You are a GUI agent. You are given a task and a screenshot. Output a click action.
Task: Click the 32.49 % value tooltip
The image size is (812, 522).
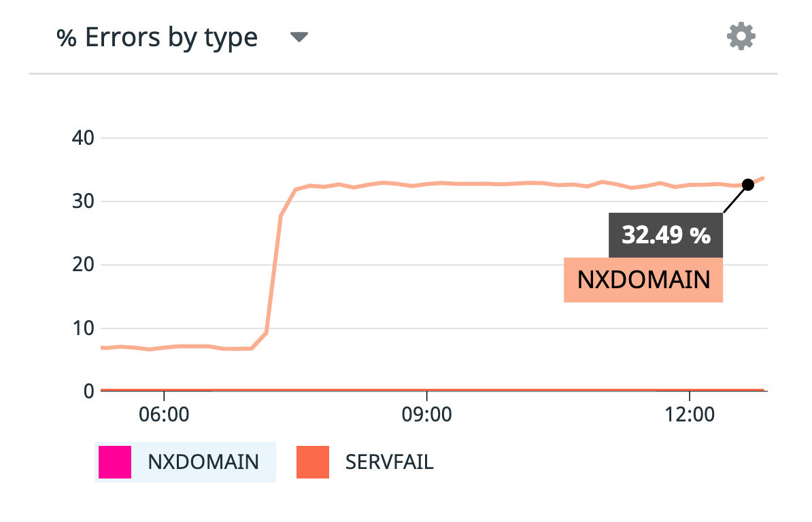[x=664, y=235]
